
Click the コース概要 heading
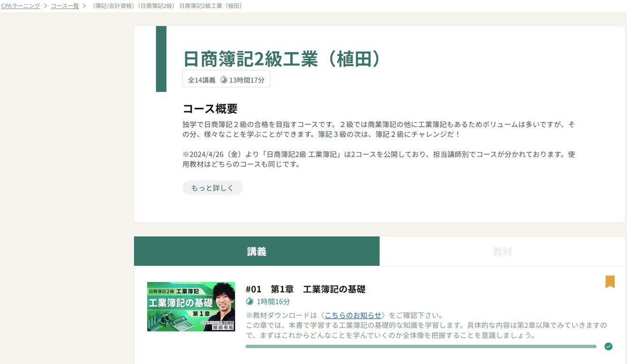pos(210,108)
